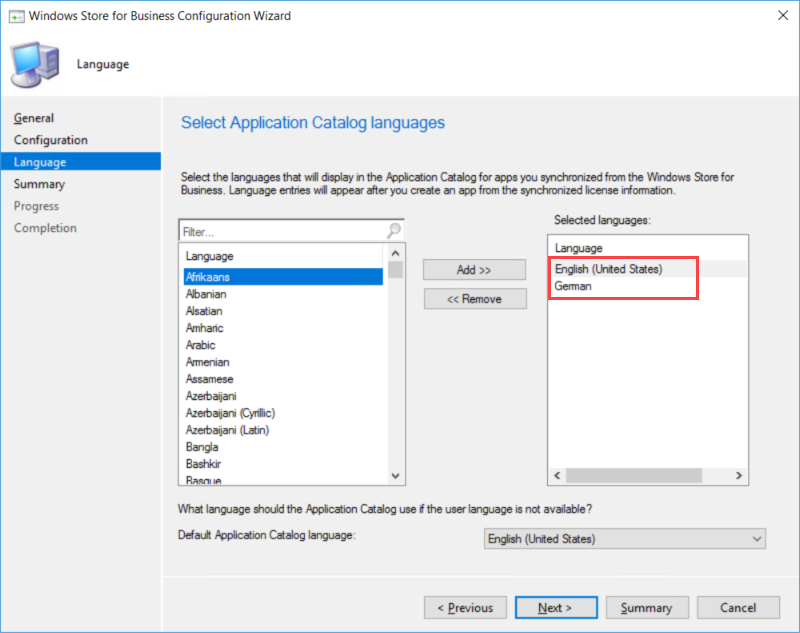Click the wizard computer icon in header

point(33,63)
